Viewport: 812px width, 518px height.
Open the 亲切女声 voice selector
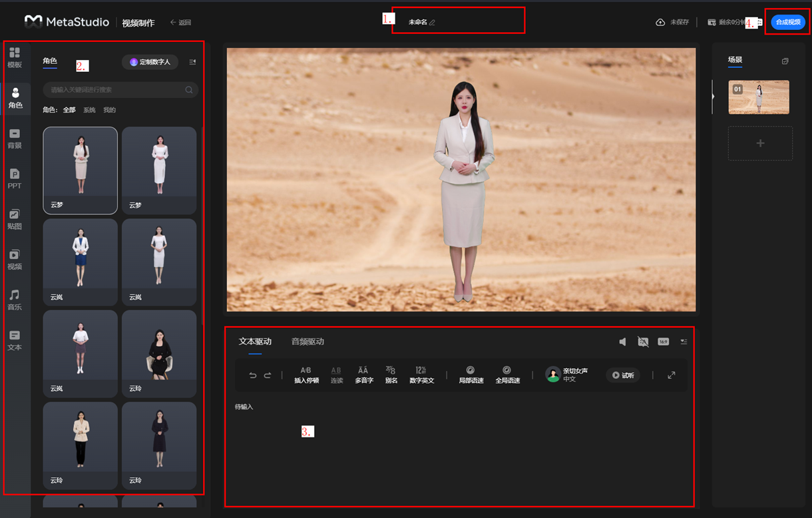tap(568, 375)
